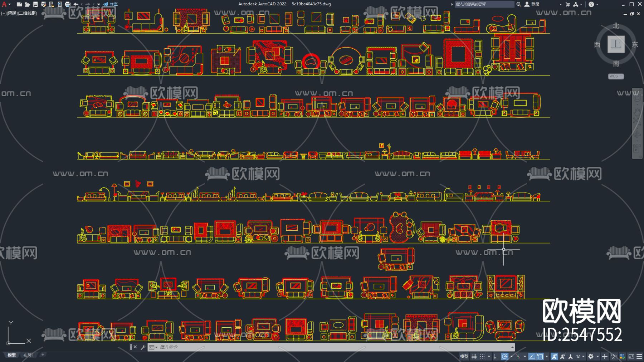Image resolution: width=644 pixels, height=362 pixels.
Task: Plot the drawing with the printer icon
Action: (x=68, y=4)
